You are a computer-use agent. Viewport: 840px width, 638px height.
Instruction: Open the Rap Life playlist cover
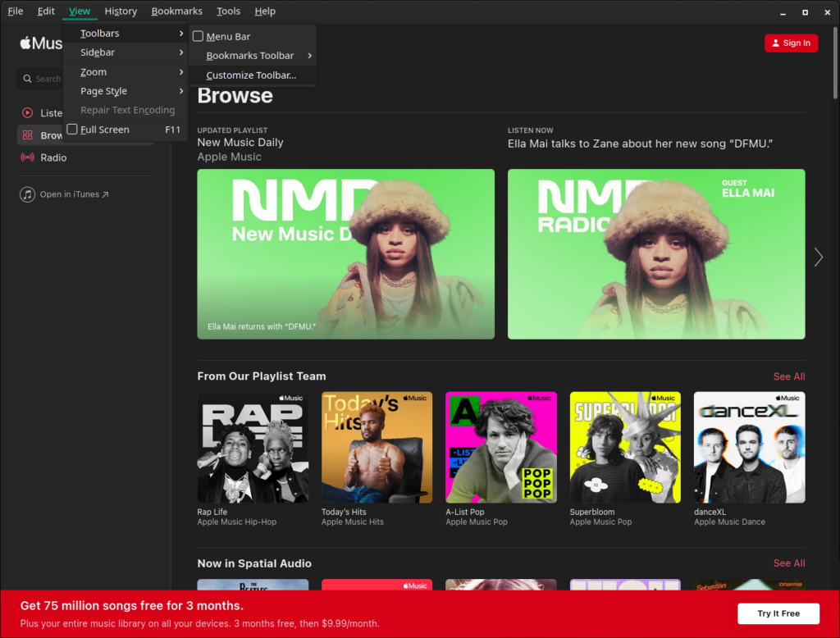click(x=253, y=447)
